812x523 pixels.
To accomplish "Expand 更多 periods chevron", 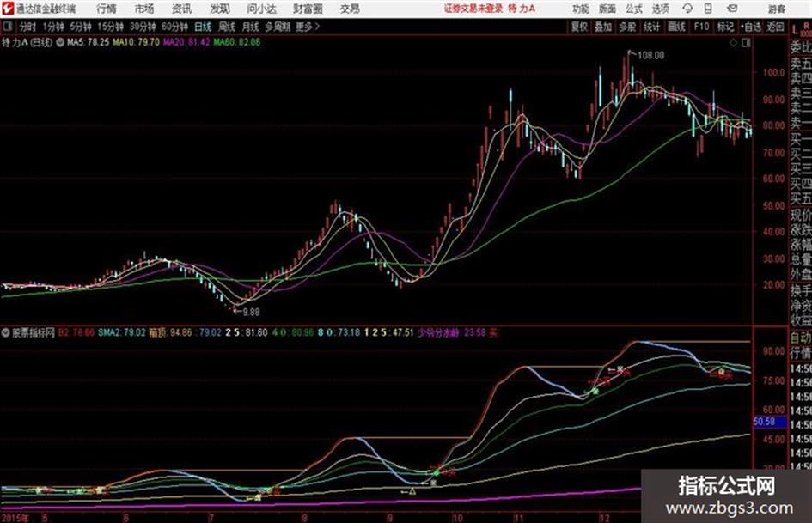I will 308,27.
